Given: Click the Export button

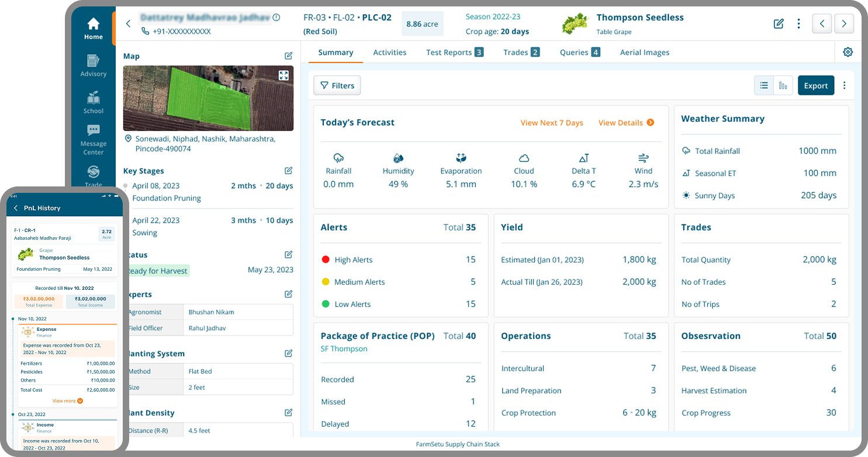Looking at the screenshot, I should 815,85.
